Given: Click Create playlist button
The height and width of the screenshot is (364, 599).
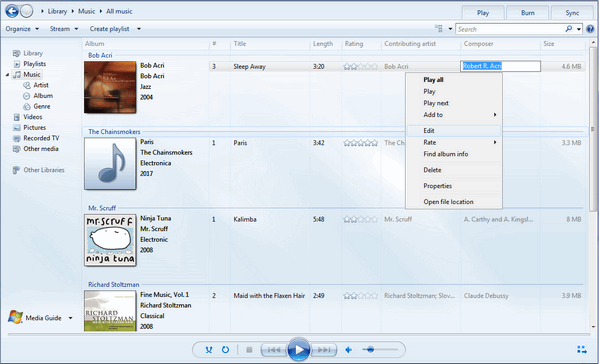Looking at the screenshot, I should (109, 29).
